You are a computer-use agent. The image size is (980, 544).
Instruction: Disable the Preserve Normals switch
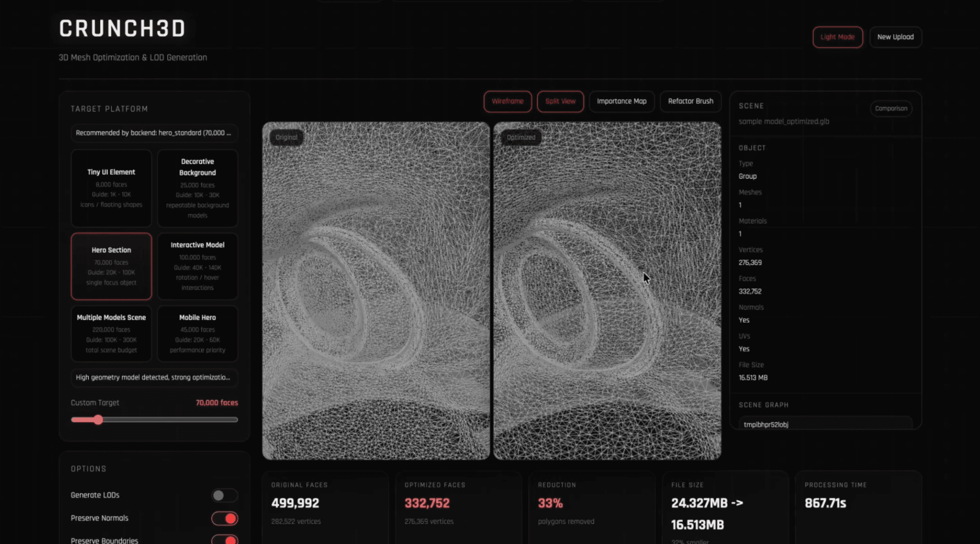pos(225,519)
